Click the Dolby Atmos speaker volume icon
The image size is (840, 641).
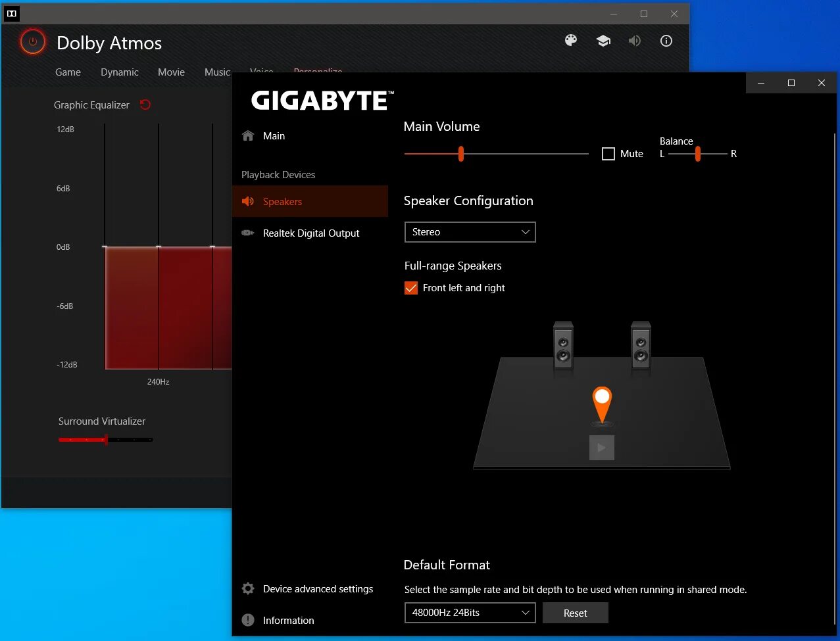coord(635,41)
